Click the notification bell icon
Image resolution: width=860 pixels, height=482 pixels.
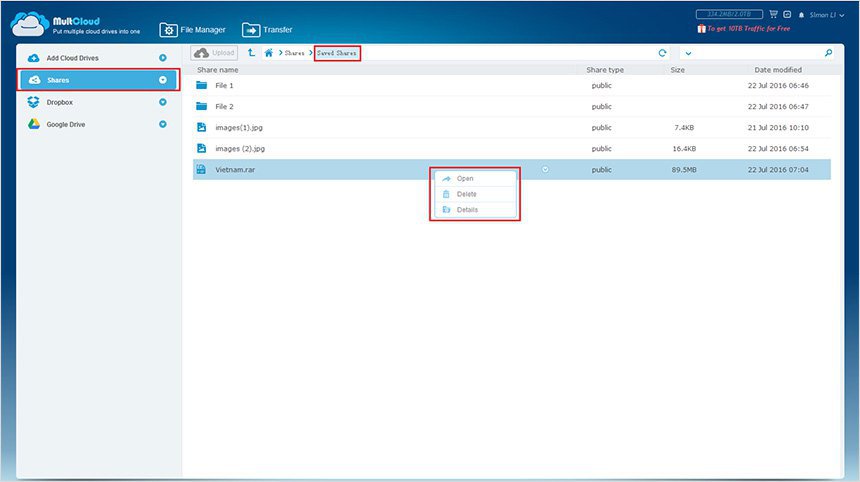click(x=802, y=15)
